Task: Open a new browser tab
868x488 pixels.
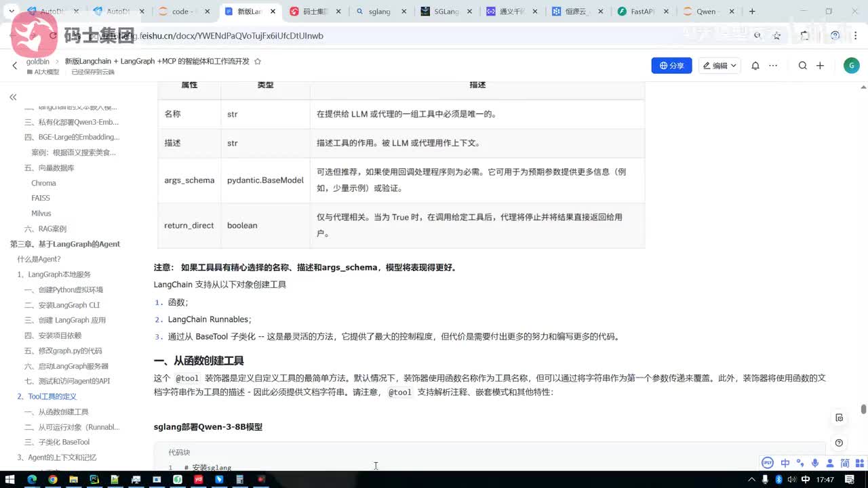Action: click(752, 12)
